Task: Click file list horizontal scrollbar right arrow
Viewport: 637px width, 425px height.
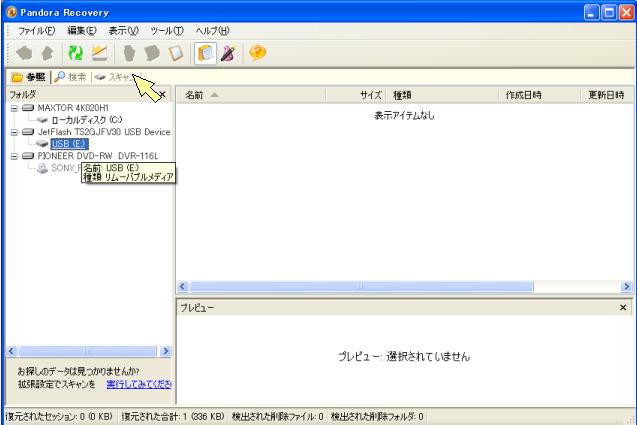Action: click(x=627, y=287)
